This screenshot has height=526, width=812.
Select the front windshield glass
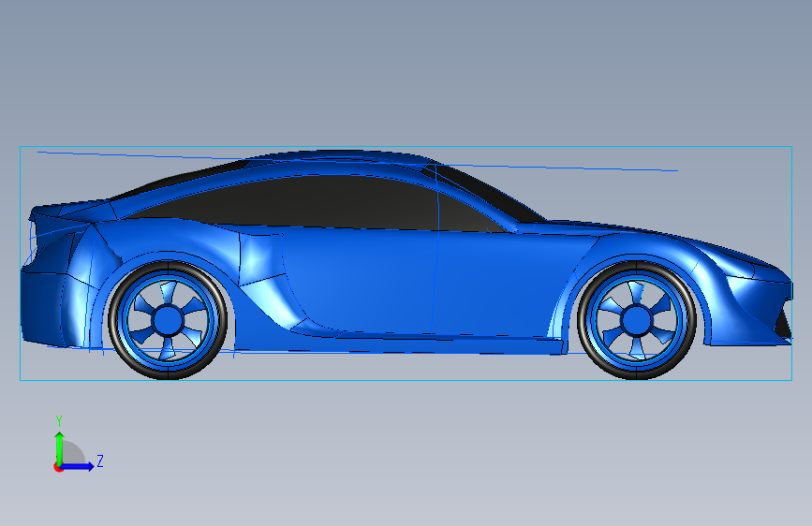[487, 194]
